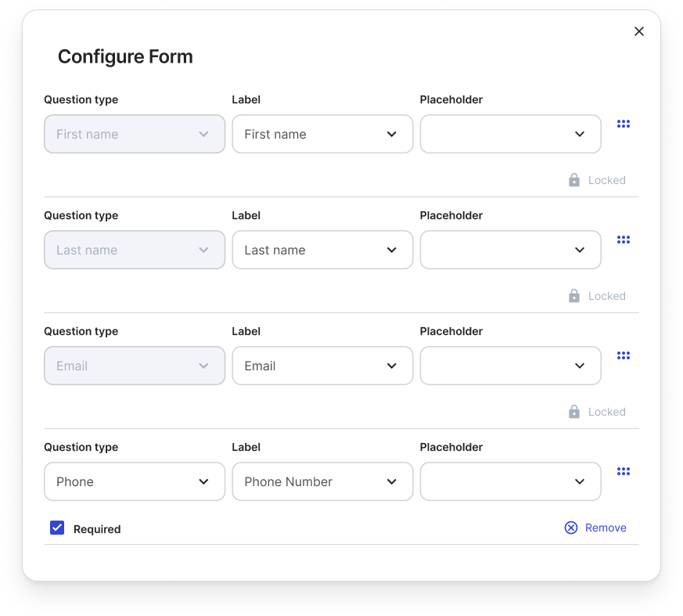Click the lock icon under Last name row
The width and height of the screenshot is (683, 616).
pos(574,296)
